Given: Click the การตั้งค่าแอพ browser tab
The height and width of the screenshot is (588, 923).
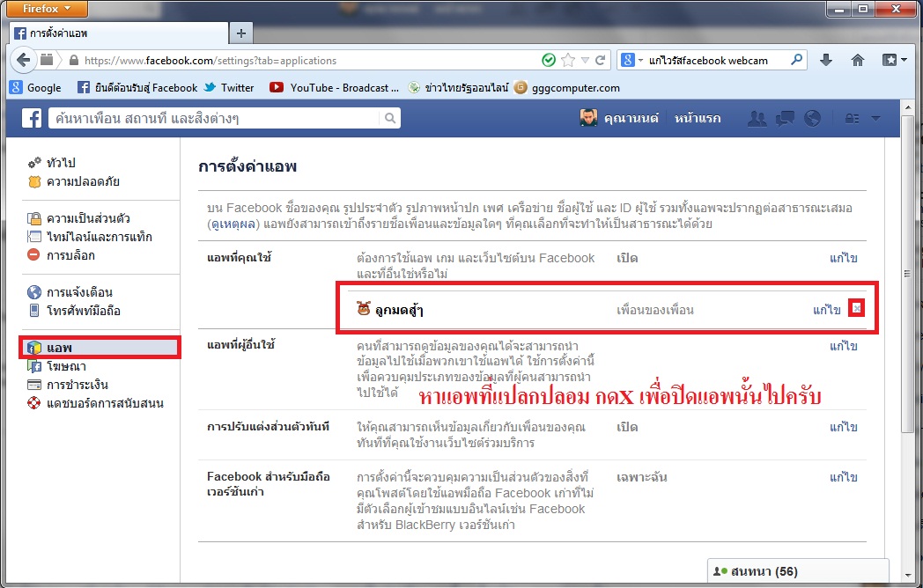Looking at the screenshot, I should click(x=120, y=33).
